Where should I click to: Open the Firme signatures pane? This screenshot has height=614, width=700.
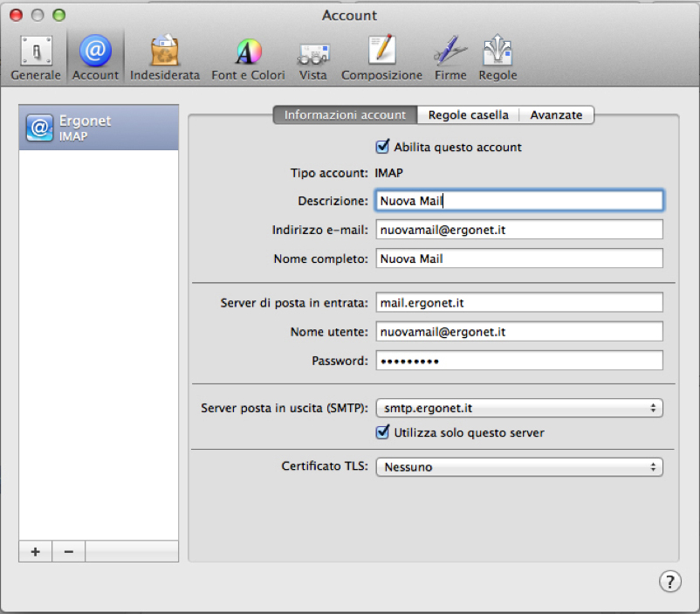[x=450, y=58]
